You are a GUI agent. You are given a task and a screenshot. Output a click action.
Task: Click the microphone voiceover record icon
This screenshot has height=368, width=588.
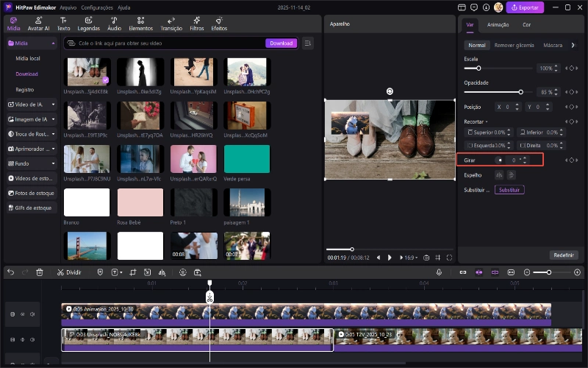coord(439,272)
